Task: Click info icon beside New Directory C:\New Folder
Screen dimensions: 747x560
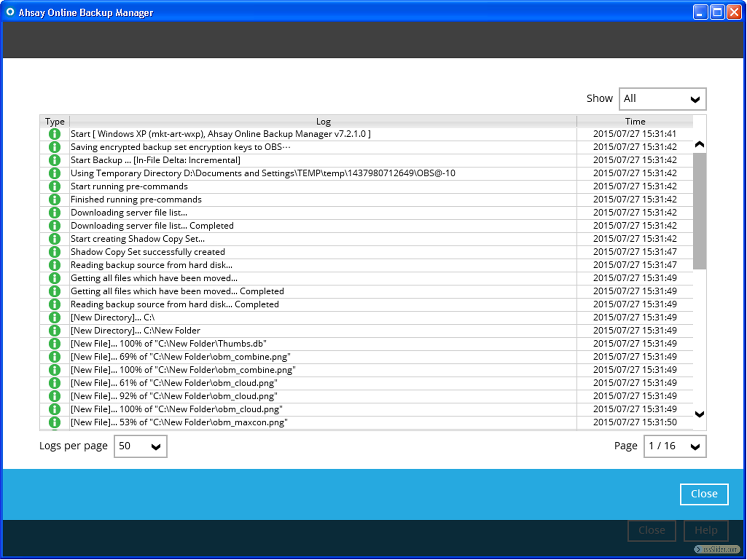Action: (55, 330)
